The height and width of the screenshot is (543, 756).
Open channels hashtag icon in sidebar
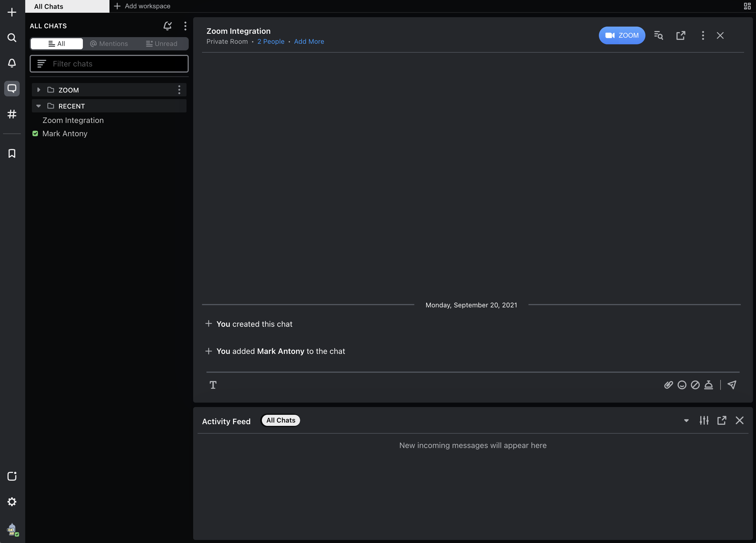[x=12, y=114]
